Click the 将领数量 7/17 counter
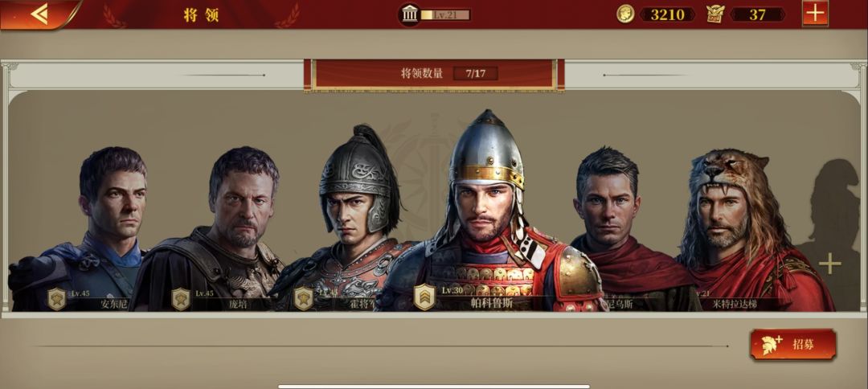 [x=434, y=74]
